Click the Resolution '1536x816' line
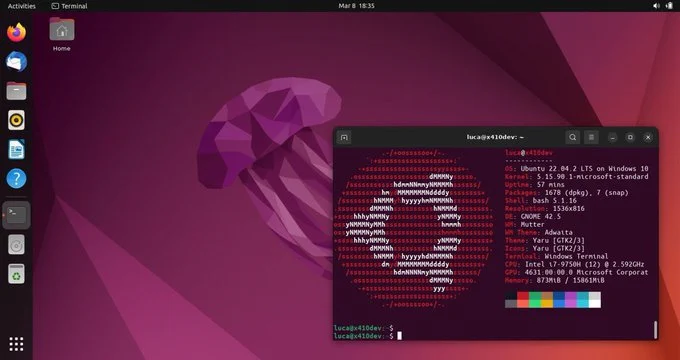 [545, 209]
